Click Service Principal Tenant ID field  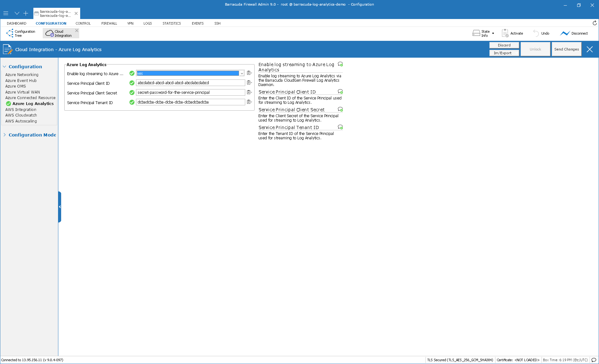tap(190, 102)
